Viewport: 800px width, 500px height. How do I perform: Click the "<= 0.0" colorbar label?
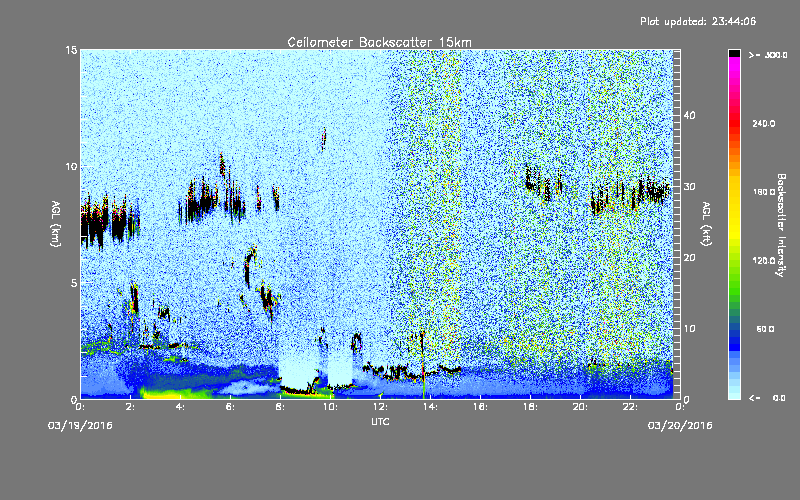(x=767, y=398)
